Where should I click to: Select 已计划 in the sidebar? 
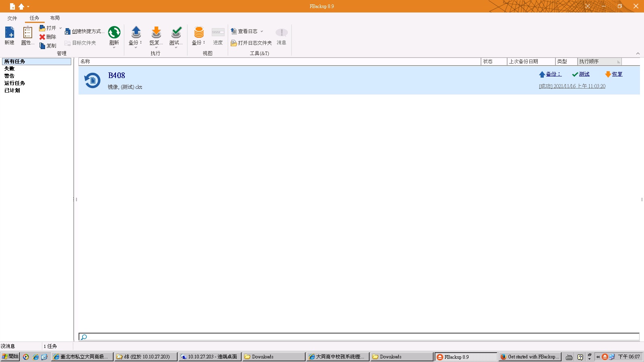click(12, 90)
